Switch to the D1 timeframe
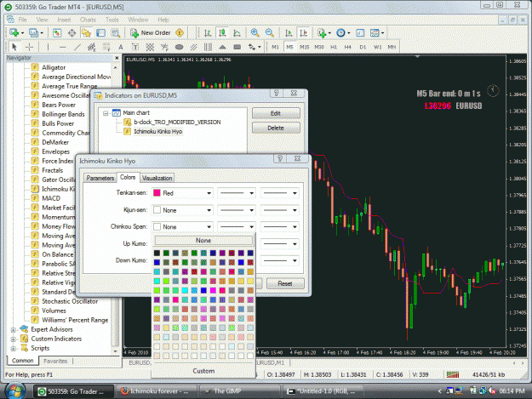This screenshot has height=399, width=532. [363, 47]
